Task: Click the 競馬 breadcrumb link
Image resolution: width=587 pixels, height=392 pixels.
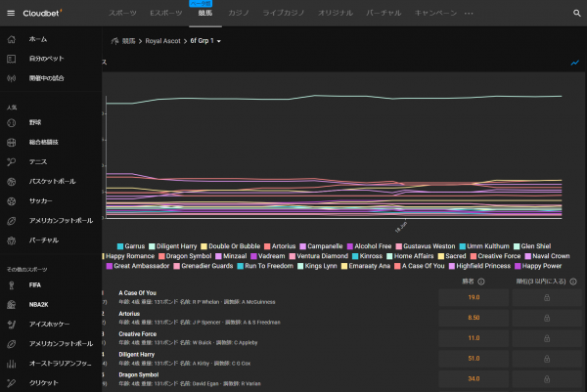Action: click(128, 41)
